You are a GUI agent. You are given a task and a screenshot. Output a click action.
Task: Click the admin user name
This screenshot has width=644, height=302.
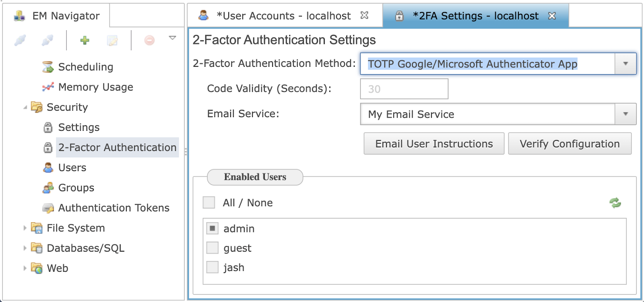pyautogui.click(x=239, y=229)
